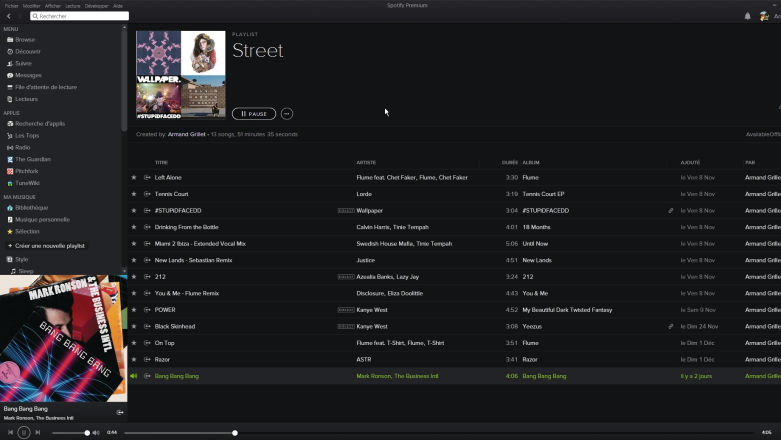
Task: Open artist link Justice
Action: click(366, 260)
